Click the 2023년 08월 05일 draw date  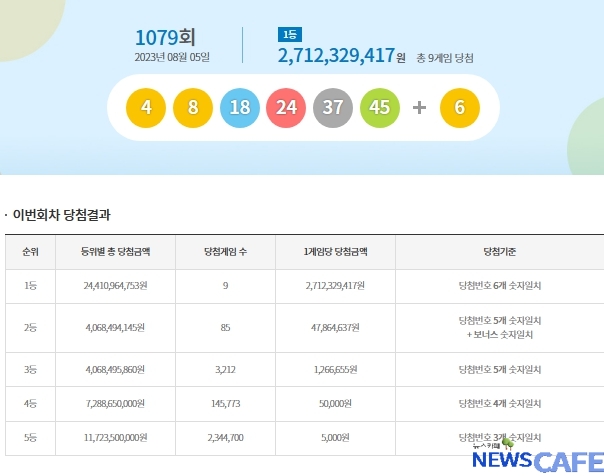click(x=172, y=57)
